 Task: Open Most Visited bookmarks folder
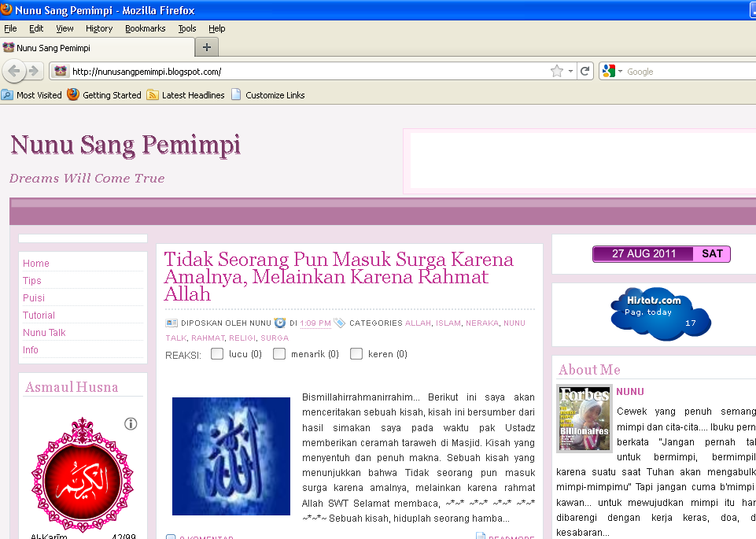[31, 95]
